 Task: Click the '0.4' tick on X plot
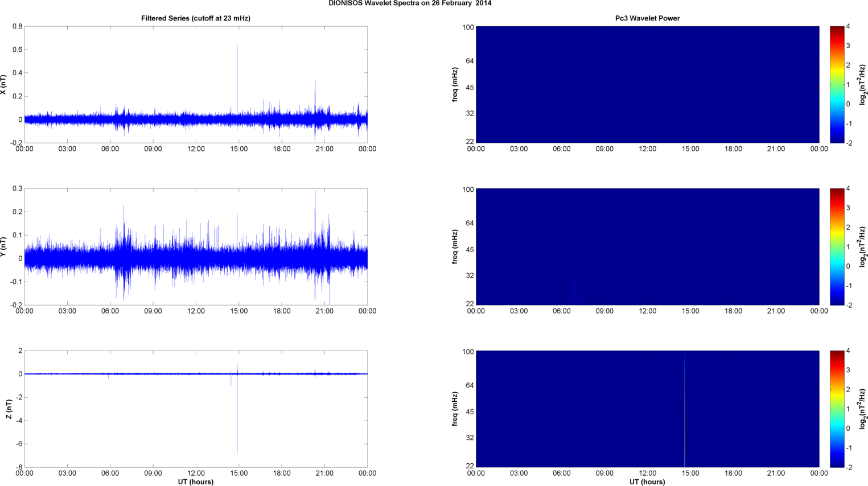(17, 73)
